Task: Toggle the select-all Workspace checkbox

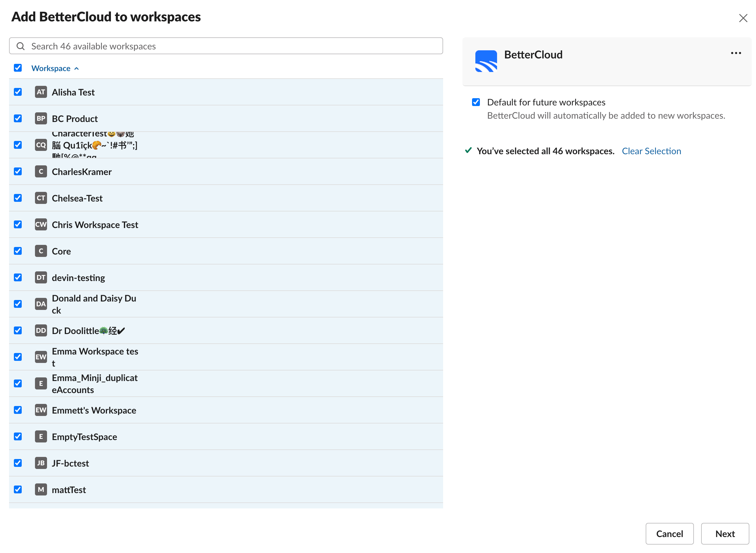Action: pos(18,68)
